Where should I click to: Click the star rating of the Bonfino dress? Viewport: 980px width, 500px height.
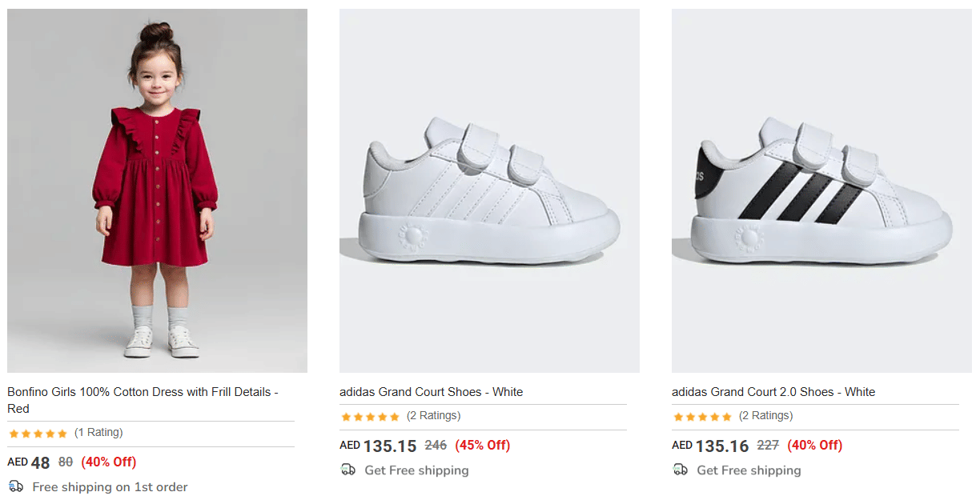tap(38, 434)
